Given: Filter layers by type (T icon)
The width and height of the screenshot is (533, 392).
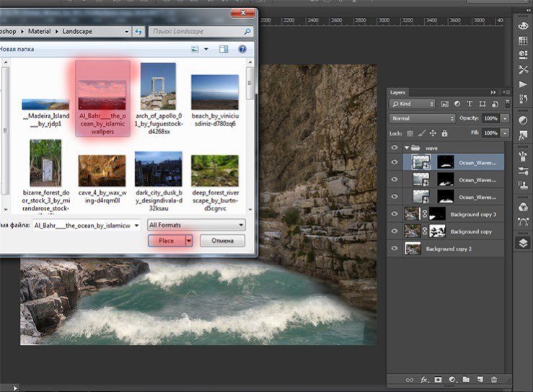Looking at the screenshot, I should click(470, 104).
